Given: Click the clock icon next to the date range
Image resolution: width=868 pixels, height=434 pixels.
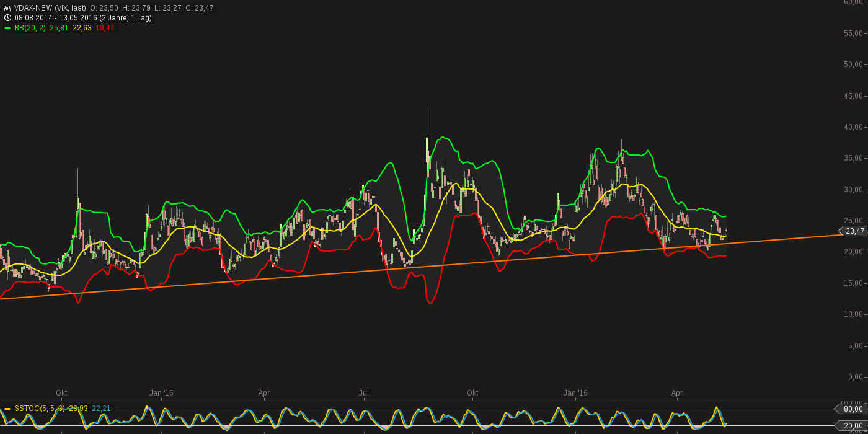Looking at the screenshot, I should coord(7,18).
